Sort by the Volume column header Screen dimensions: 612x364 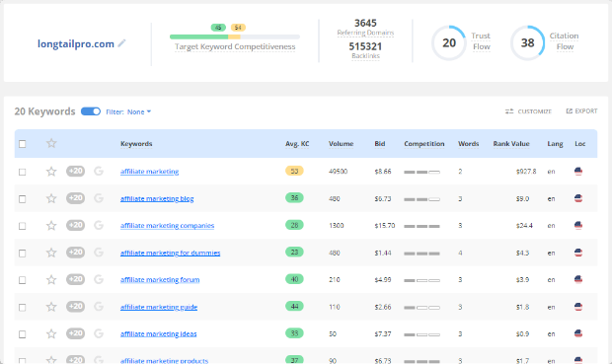pyautogui.click(x=341, y=144)
